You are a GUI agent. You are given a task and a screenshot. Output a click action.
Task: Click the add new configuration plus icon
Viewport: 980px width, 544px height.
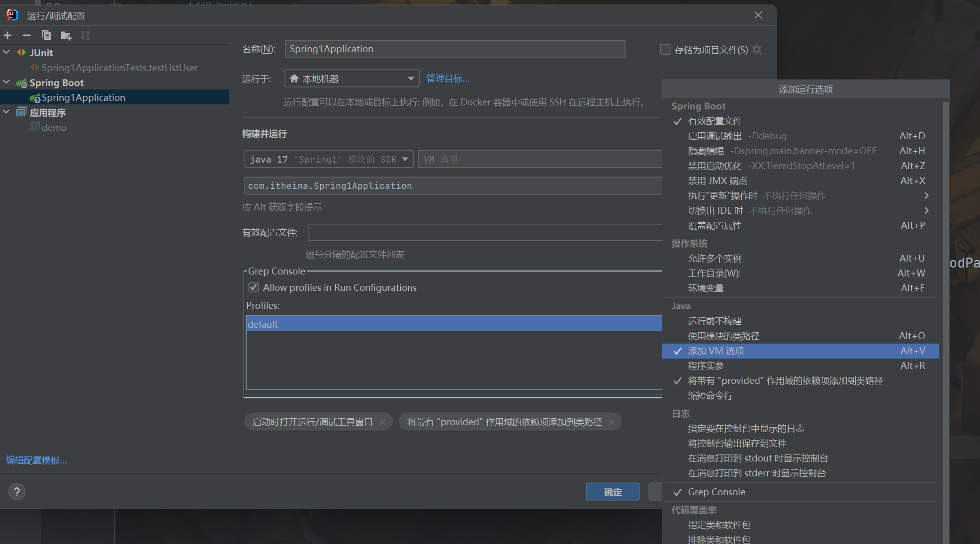tap(7, 35)
